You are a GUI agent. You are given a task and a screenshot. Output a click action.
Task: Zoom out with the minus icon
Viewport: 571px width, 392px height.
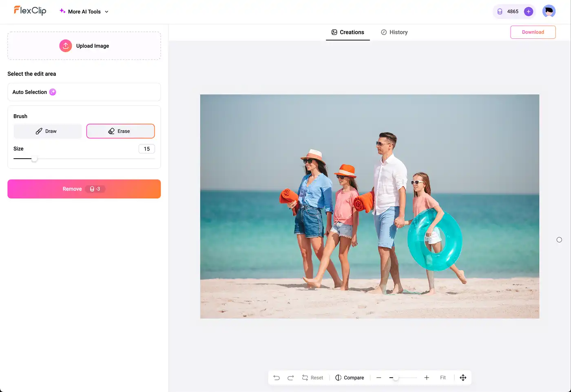point(378,378)
